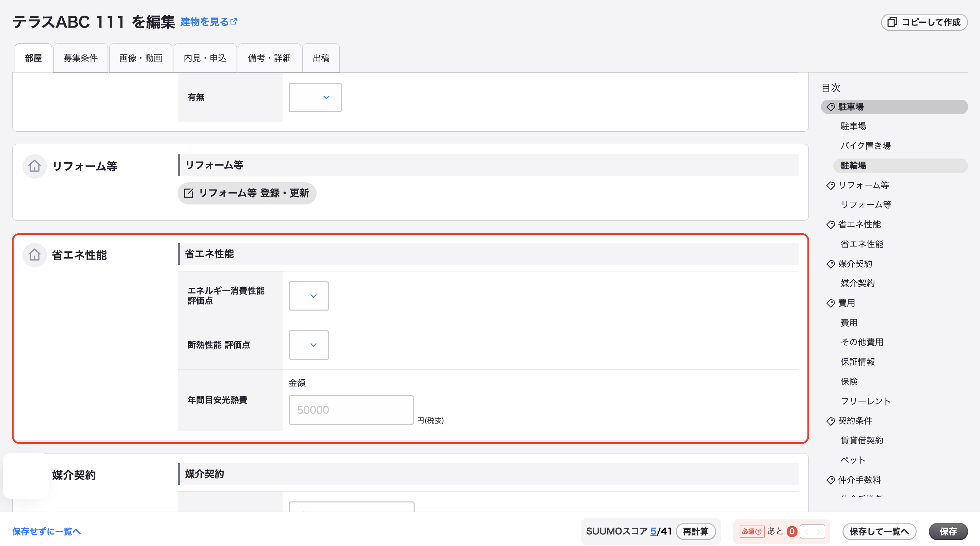
Task: Open the 断熱性能 評価点 dropdown
Action: 308,345
